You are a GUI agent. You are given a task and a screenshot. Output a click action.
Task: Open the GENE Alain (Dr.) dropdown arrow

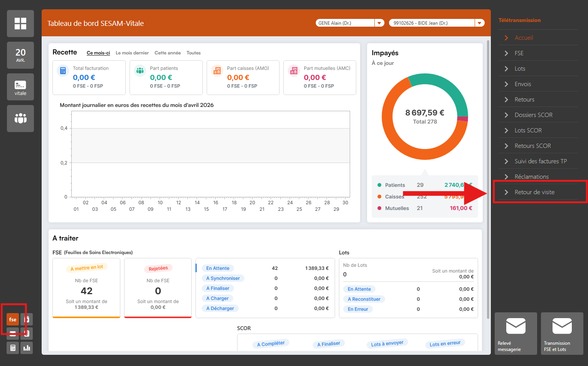tap(379, 23)
